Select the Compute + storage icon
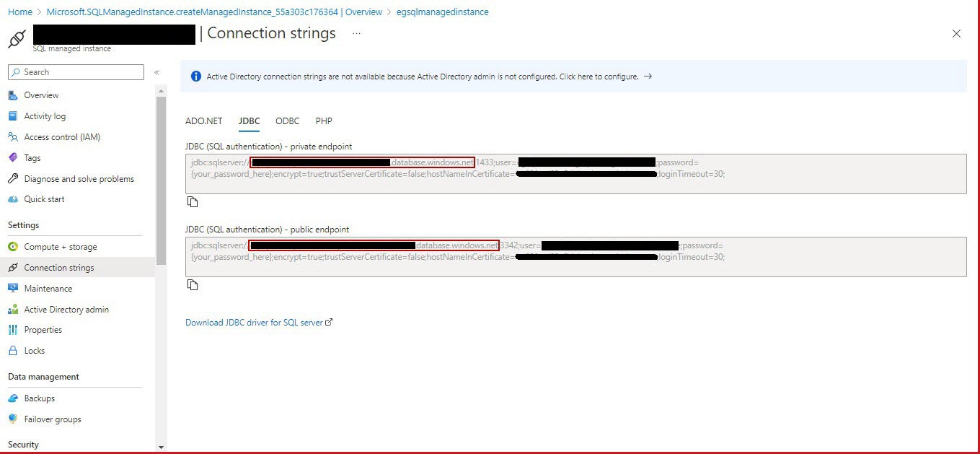 point(12,247)
